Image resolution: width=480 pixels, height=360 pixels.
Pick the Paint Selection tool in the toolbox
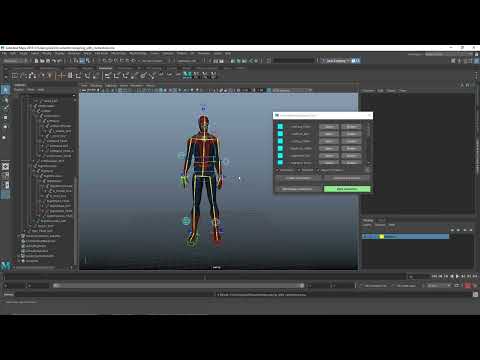[5, 108]
